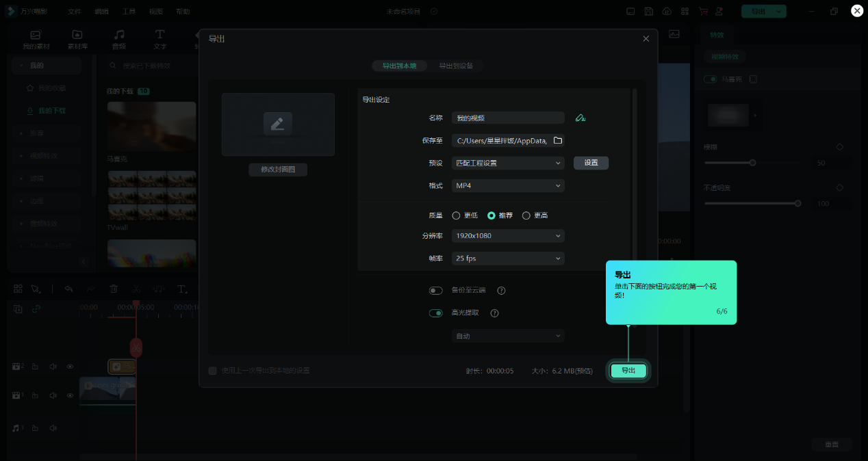Click the 设置 button beside preset
This screenshot has width=868, height=461.
pyautogui.click(x=591, y=163)
